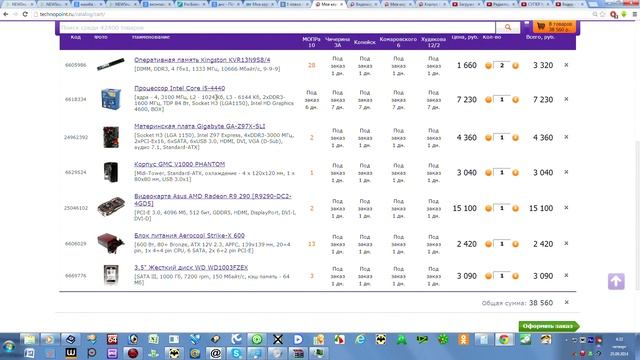Open the orange cart summary button
Image resolution: width=640 pixels, height=360 pixels.
[554, 27]
